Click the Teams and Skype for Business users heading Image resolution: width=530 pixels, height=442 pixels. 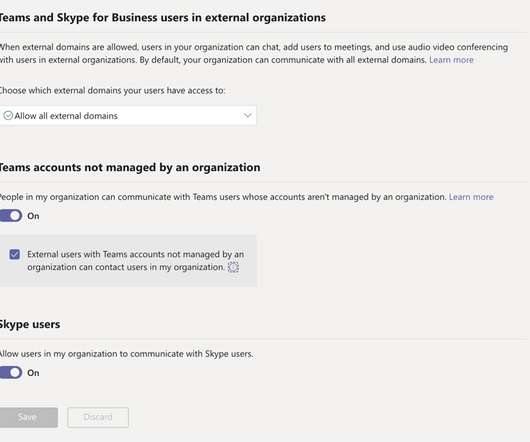163,18
